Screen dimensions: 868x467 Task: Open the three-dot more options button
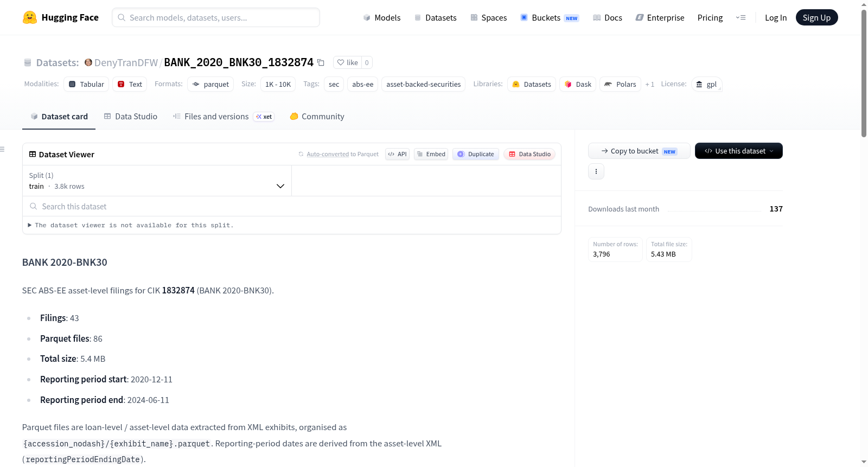pos(596,171)
